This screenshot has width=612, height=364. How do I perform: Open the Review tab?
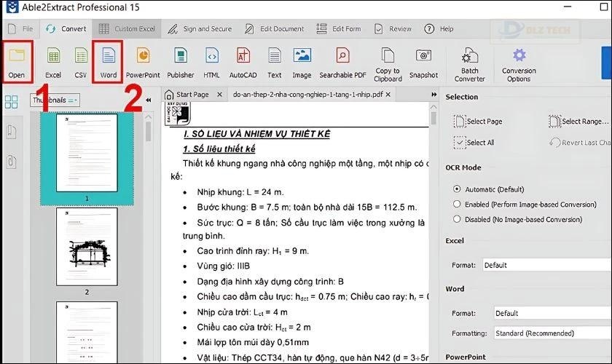coord(393,29)
